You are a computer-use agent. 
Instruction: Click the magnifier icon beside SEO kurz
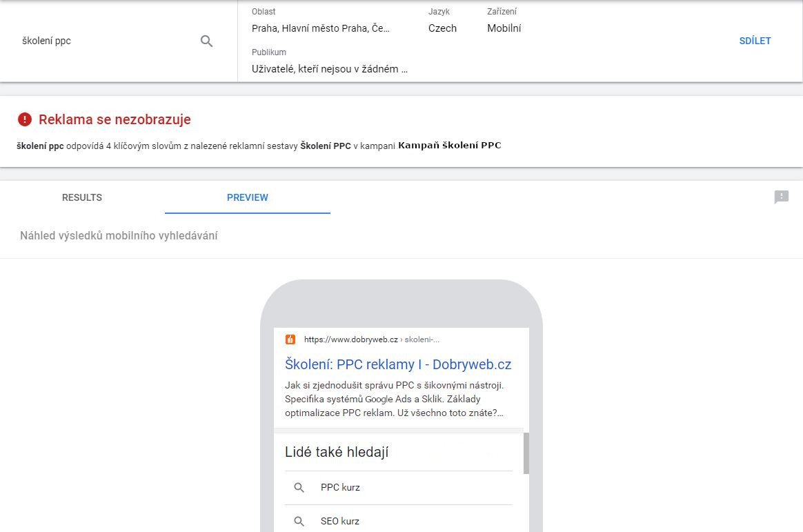pyautogui.click(x=299, y=521)
